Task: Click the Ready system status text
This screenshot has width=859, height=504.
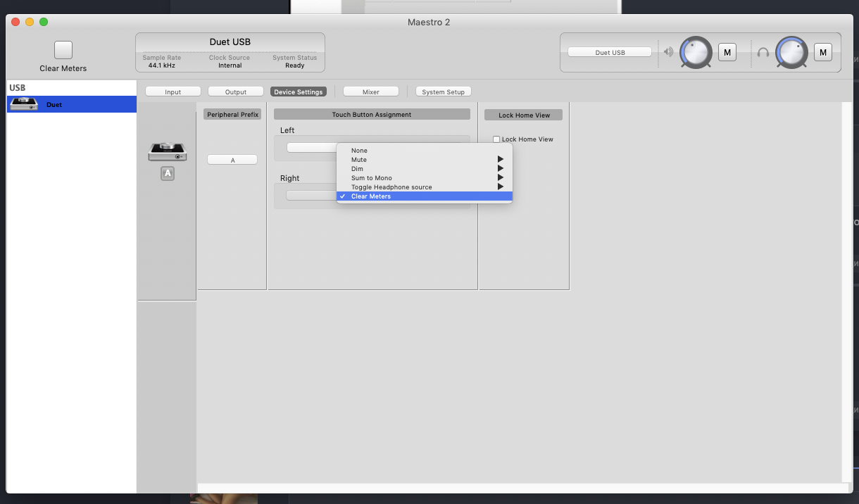Action: (295, 65)
